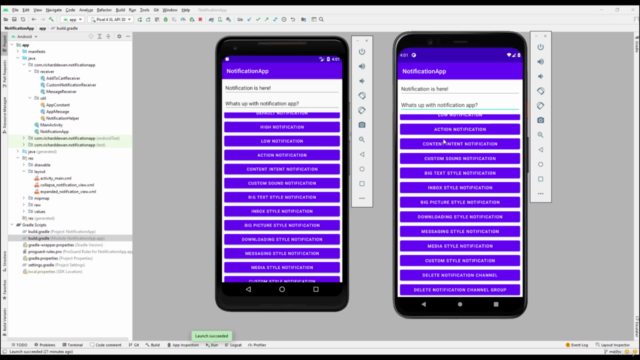The width and height of the screenshot is (640, 360).
Task: Open the Terminal tool window tab
Action: [73, 345]
